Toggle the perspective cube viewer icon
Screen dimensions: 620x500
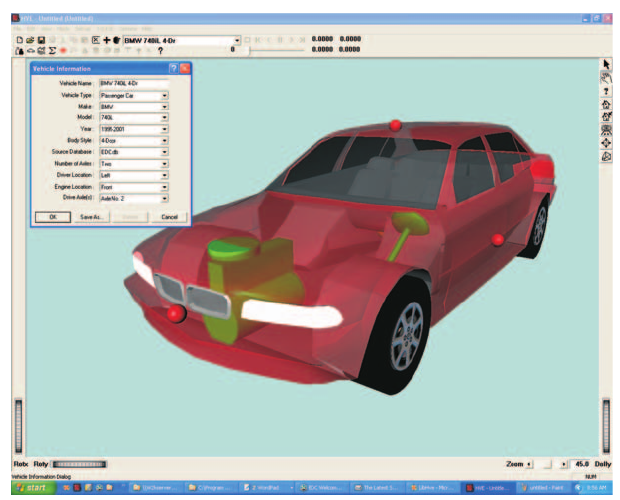[606, 157]
